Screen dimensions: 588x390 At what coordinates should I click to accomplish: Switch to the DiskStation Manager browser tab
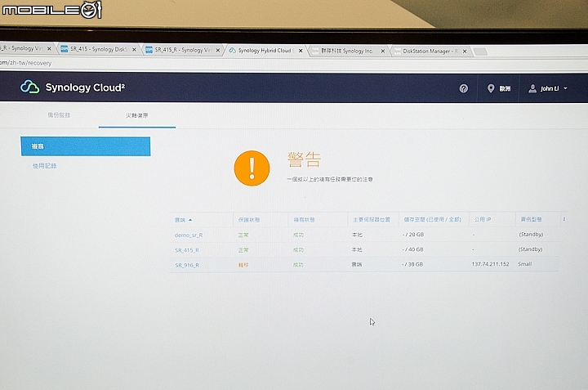pyautogui.click(x=430, y=51)
